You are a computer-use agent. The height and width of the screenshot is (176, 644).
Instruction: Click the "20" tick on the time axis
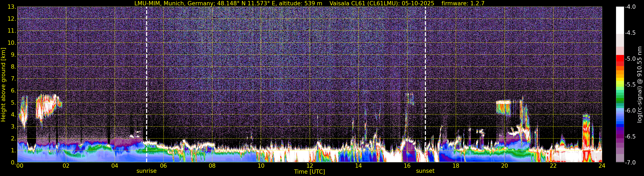click(505, 166)
